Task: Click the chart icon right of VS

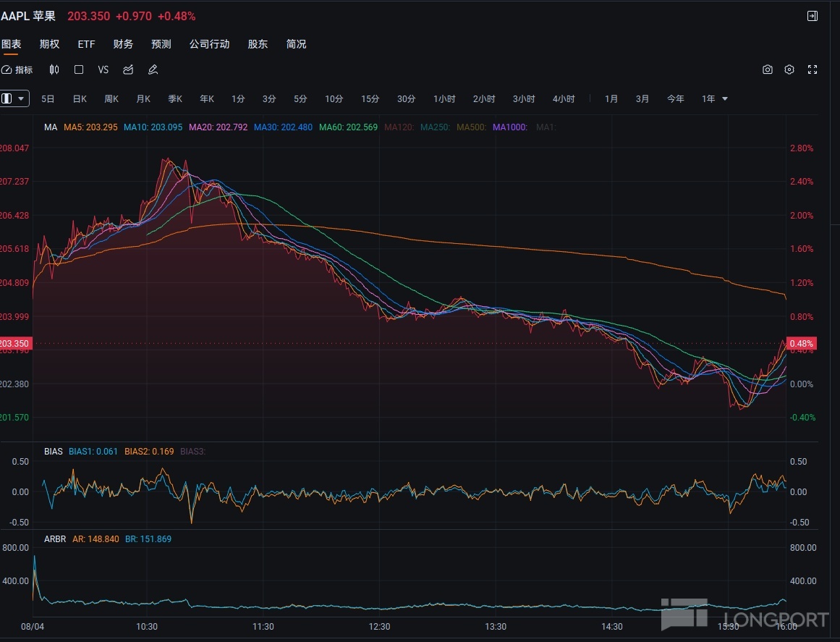Action: click(128, 70)
